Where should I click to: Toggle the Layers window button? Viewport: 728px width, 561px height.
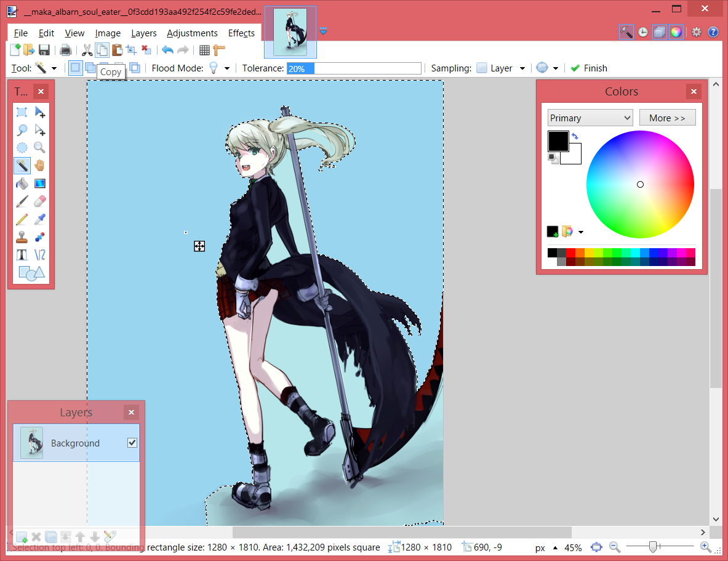(x=659, y=32)
